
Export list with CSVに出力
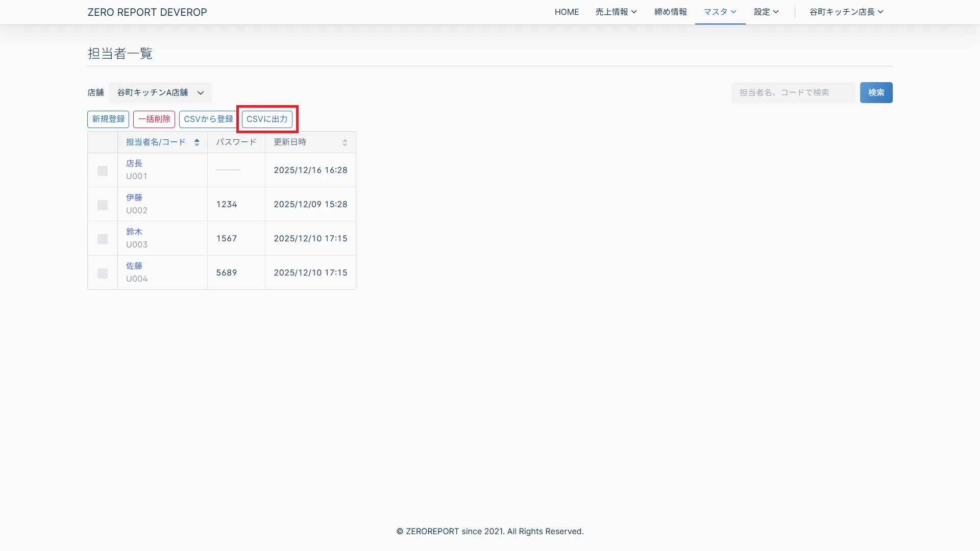click(267, 119)
